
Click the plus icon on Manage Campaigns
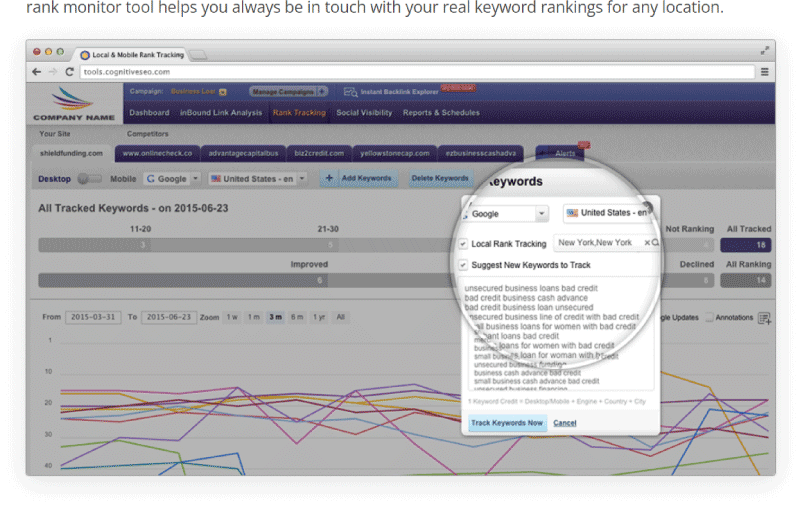tap(321, 92)
